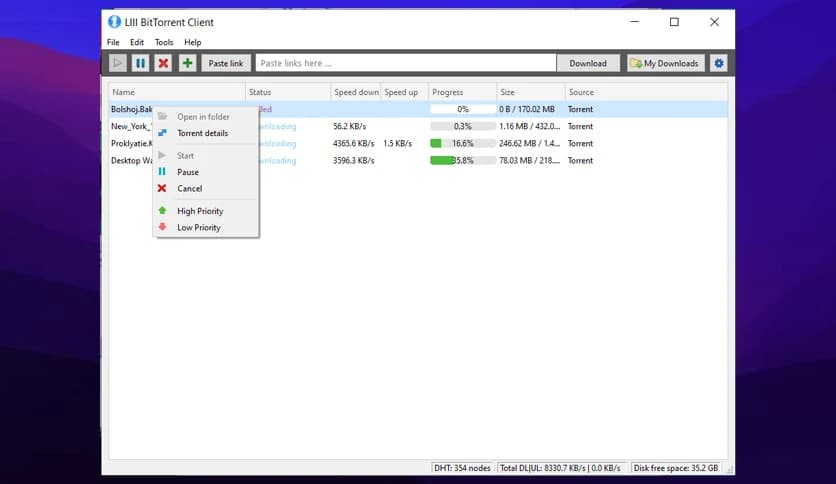Click the Start play icon in toolbar
This screenshot has width=836, height=484.
click(x=117, y=63)
